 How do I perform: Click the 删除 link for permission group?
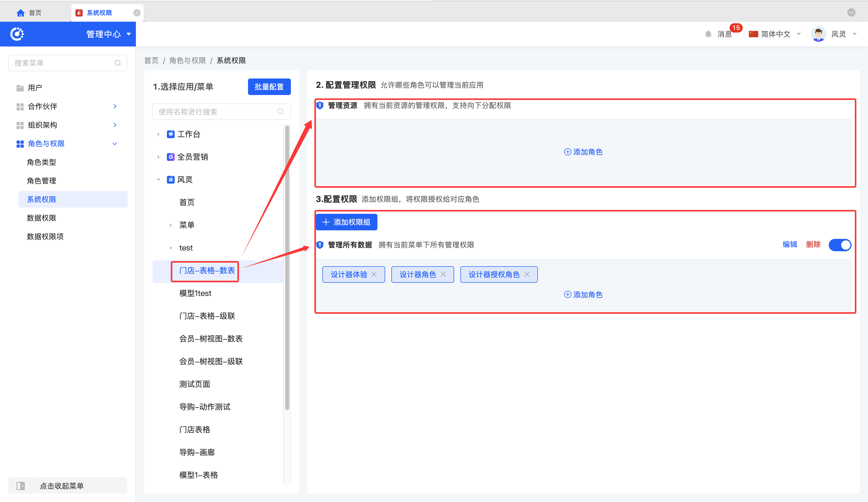click(813, 245)
